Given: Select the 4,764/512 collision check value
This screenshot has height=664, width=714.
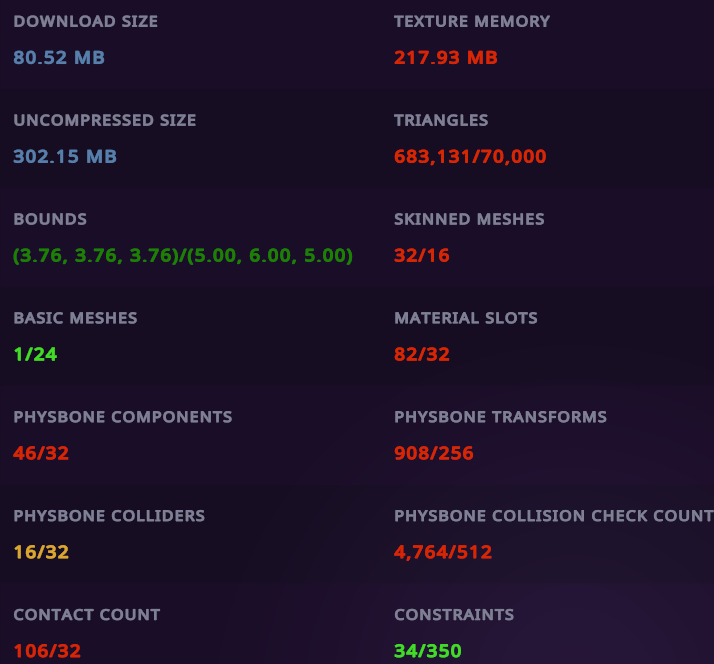Looking at the screenshot, I should pyautogui.click(x=443, y=553).
